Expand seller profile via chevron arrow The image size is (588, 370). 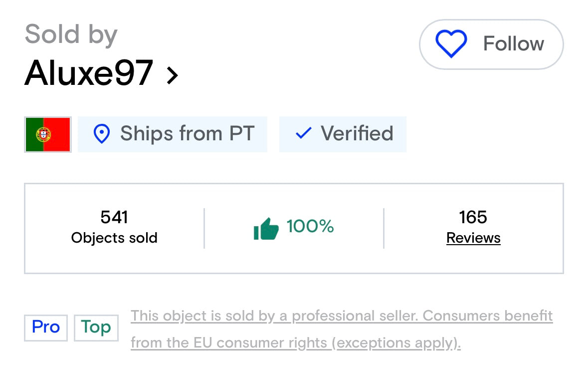[x=172, y=75]
